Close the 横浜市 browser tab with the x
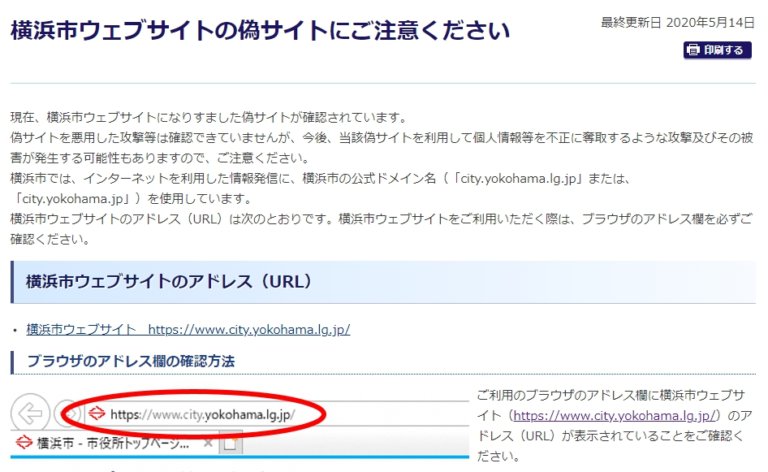 click(208, 443)
